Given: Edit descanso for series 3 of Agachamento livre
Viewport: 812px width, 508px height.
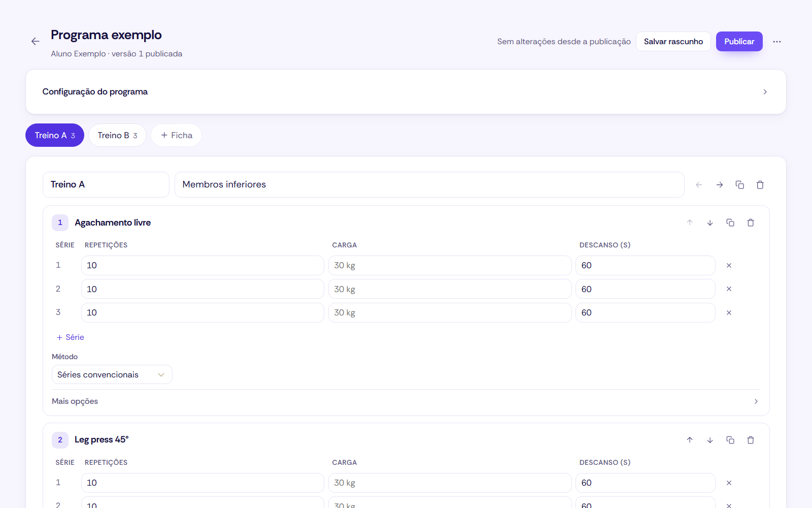Looking at the screenshot, I should (646, 312).
